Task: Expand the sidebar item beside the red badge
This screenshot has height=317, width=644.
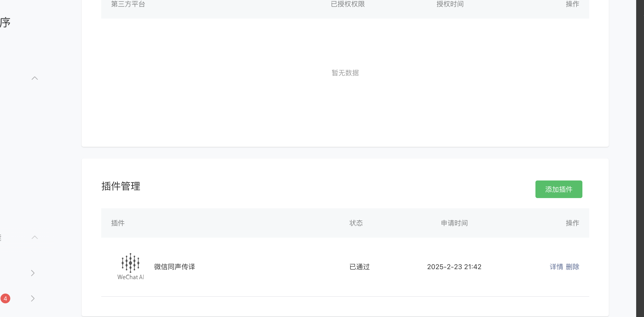Action: pyautogui.click(x=33, y=298)
